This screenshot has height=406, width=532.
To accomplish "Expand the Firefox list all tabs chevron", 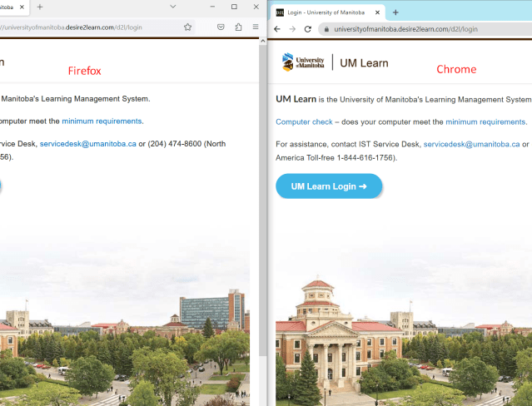I will tap(172, 7).
